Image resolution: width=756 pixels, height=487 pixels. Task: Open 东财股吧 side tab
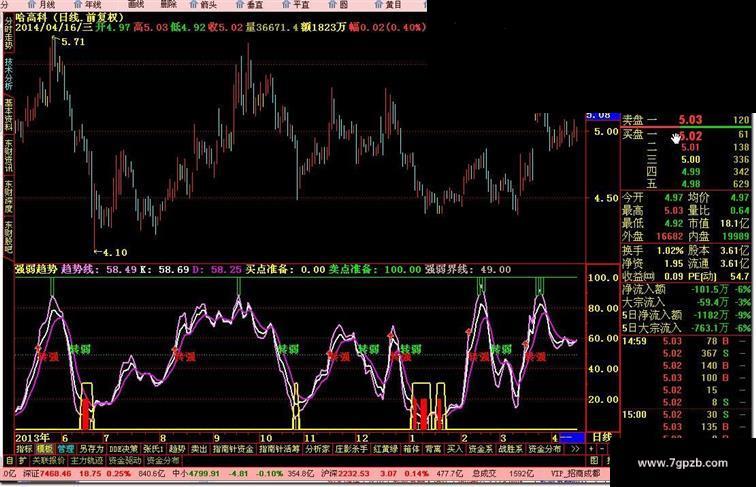pos(8,237)
